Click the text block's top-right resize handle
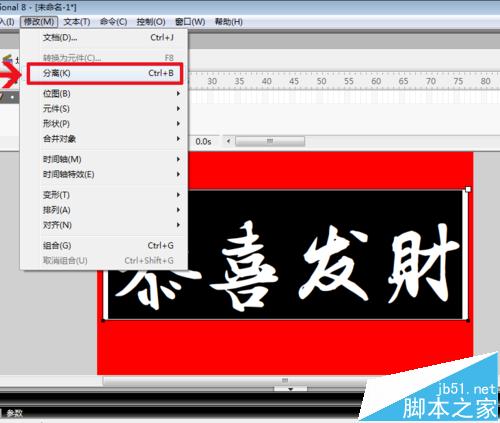The image size is (500, 423). click(x=468, y=189)
